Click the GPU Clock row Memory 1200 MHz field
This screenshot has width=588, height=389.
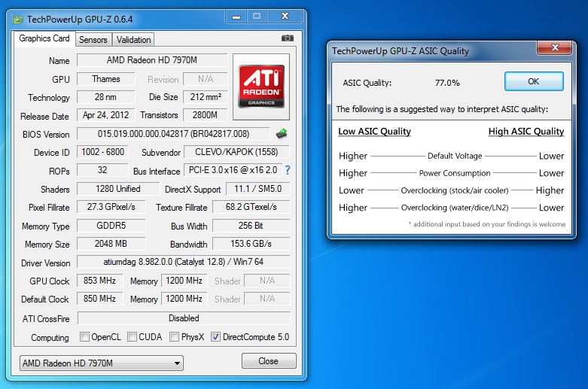point(184,281)
